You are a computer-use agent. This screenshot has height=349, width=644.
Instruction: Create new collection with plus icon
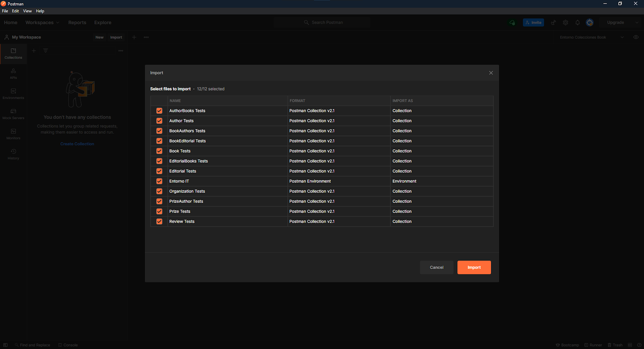point(34,51)
